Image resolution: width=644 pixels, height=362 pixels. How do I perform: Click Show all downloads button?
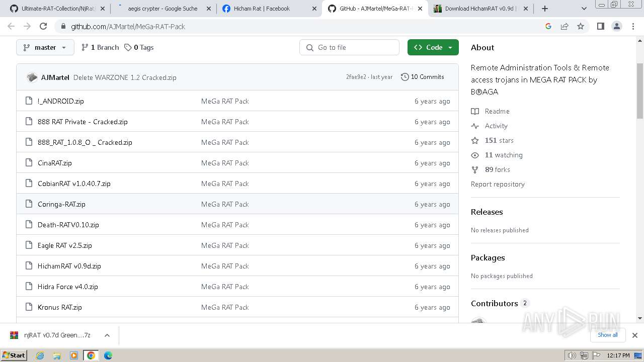(608, 335)
